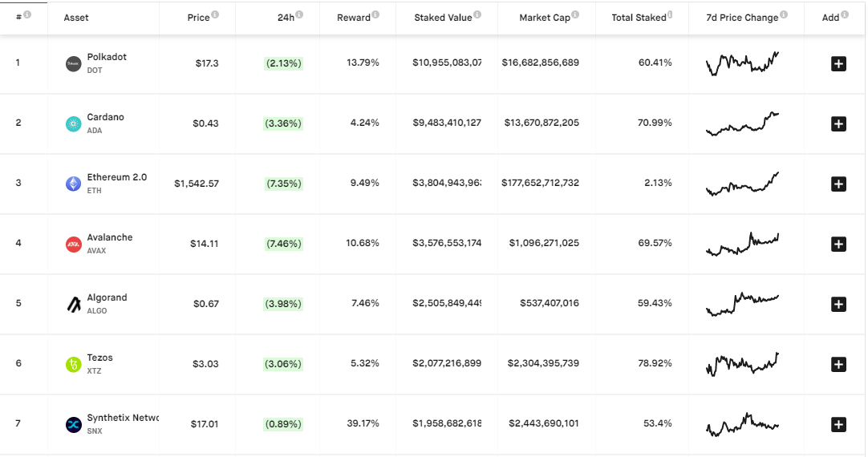
Task: Select Ethereum's (7.35%) 24h change badge
Action: pyautogui.click(x=283, y=184)
